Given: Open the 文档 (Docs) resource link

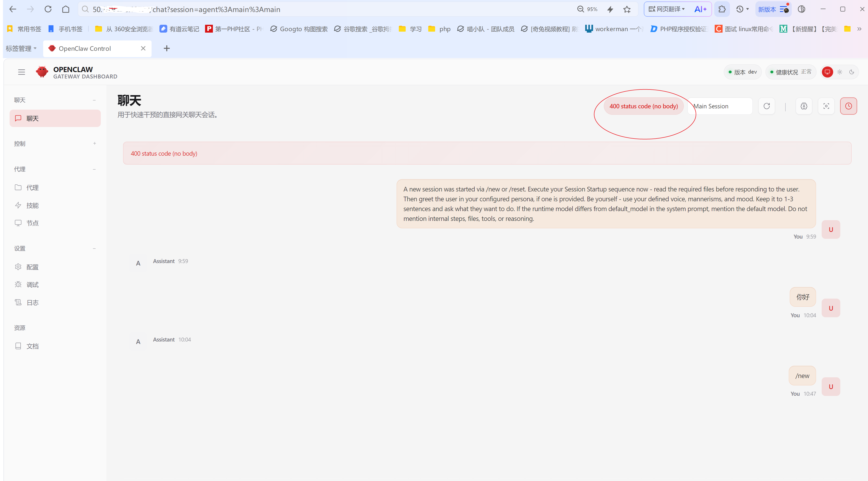Looking at the screenshot, I should [32, 346].
